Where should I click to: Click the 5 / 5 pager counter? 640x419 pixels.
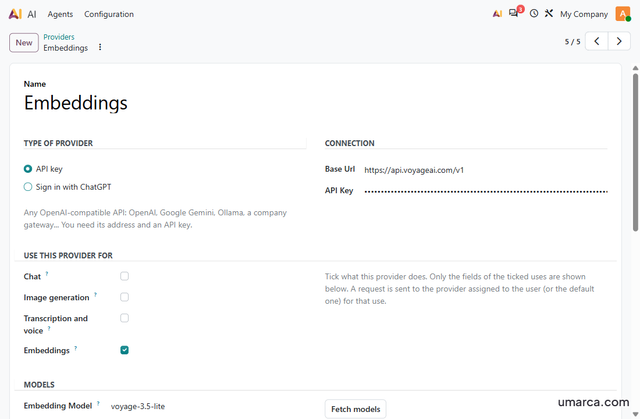[x=572, y=42]
